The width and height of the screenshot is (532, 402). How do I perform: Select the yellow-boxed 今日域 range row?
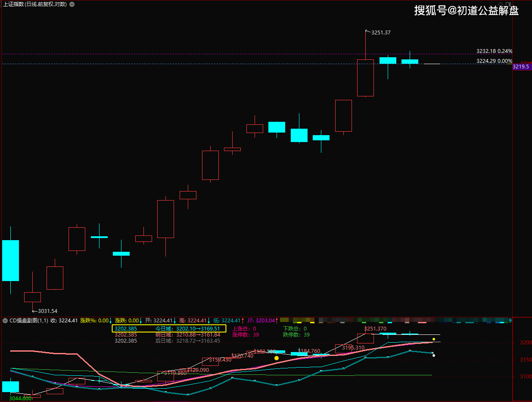168,328
